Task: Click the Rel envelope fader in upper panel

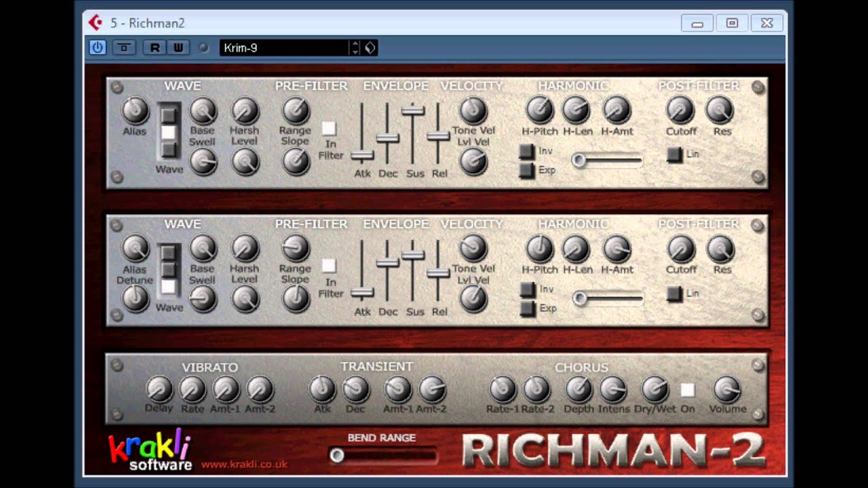Action: (438, 136)
